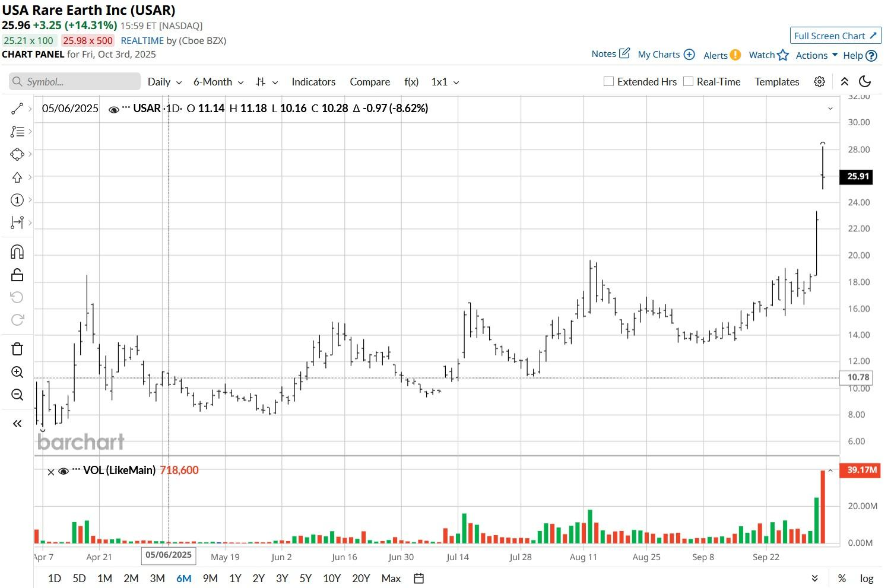Collapse the volume pane caret
Image resolution: width=891 pixels, height=588 pixels.
click(830, 471)
